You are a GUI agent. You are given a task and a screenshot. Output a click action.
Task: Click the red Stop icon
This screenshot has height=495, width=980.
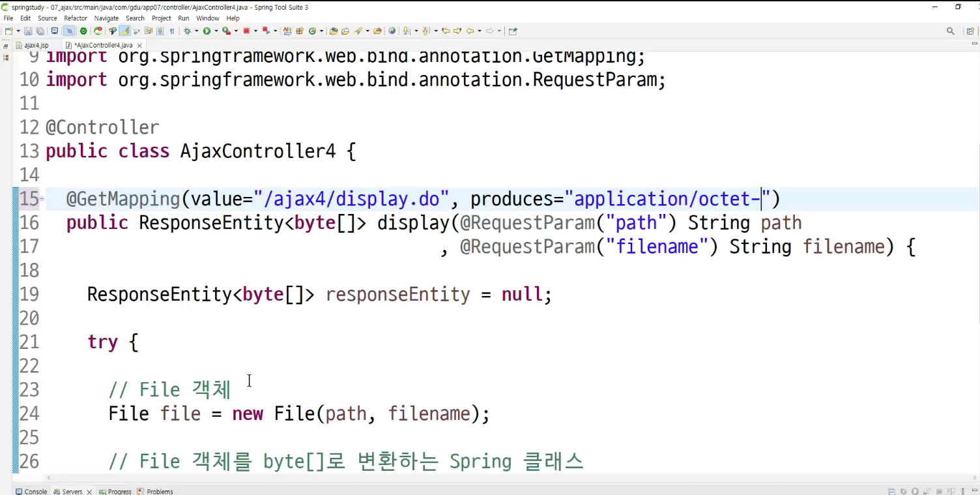point(246,31)
